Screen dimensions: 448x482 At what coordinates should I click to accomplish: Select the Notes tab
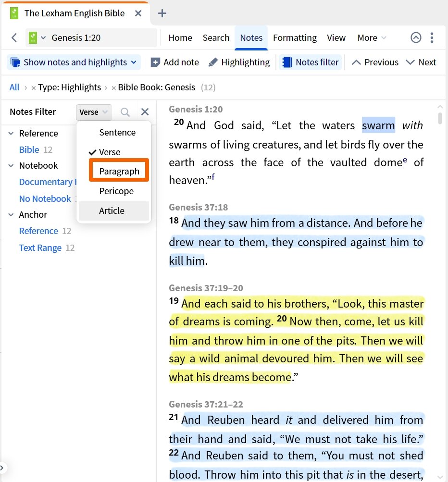tap(251, 38)
